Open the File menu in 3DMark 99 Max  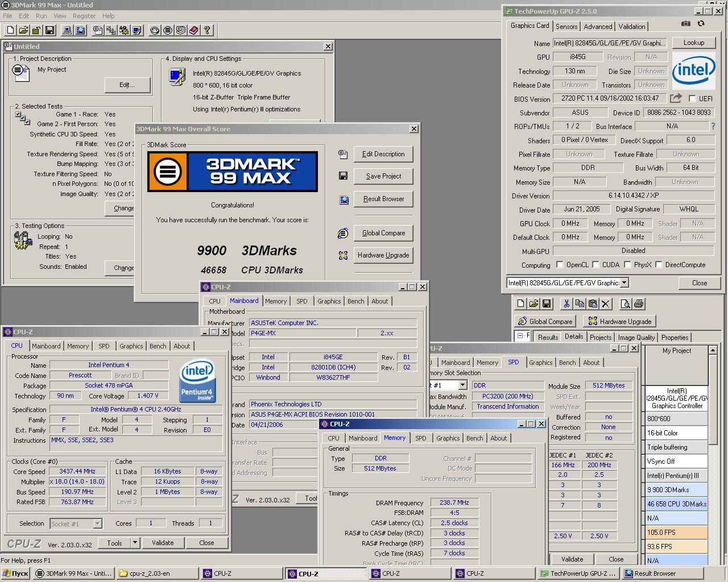coord(7,16)
